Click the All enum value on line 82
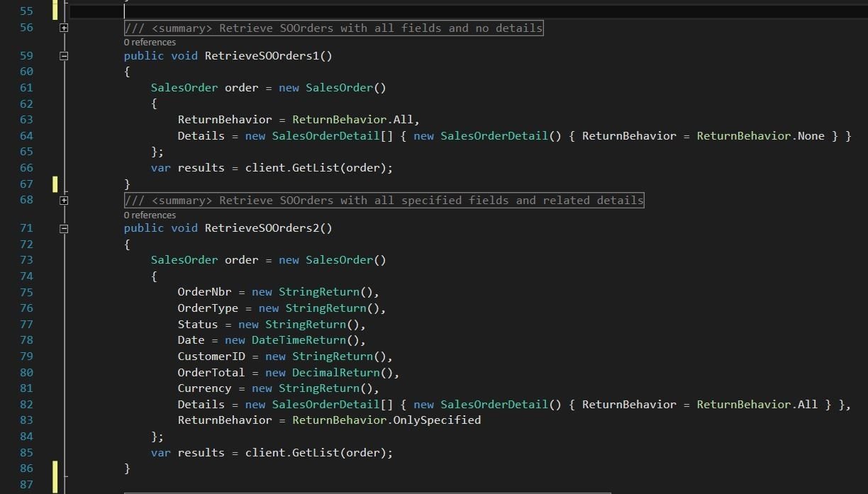Image resolution: width=868 pixels, height=494 pixels. coord(808,404)
